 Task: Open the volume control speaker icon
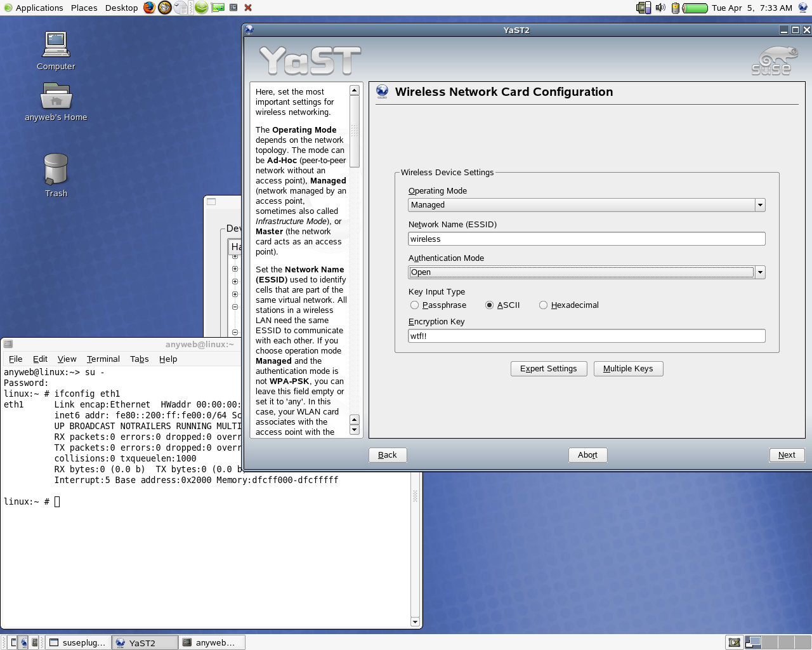[660, 8]
